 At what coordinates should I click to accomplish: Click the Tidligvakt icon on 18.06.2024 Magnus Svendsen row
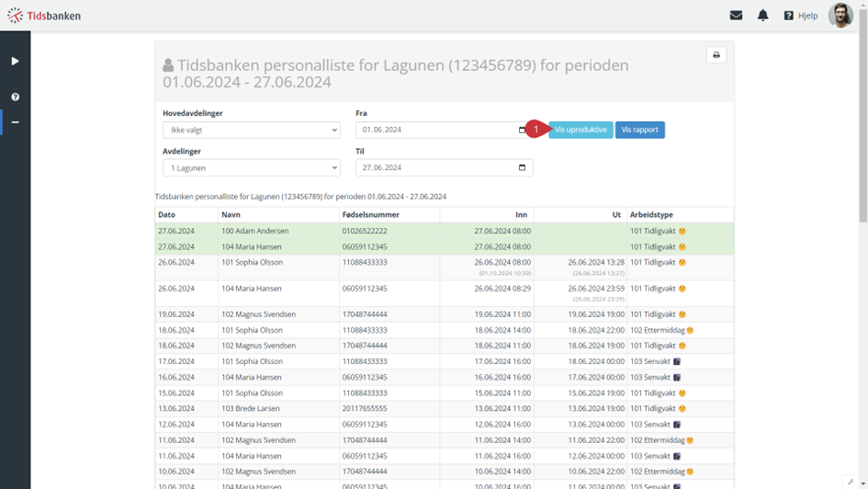click(x=682, y=347)
